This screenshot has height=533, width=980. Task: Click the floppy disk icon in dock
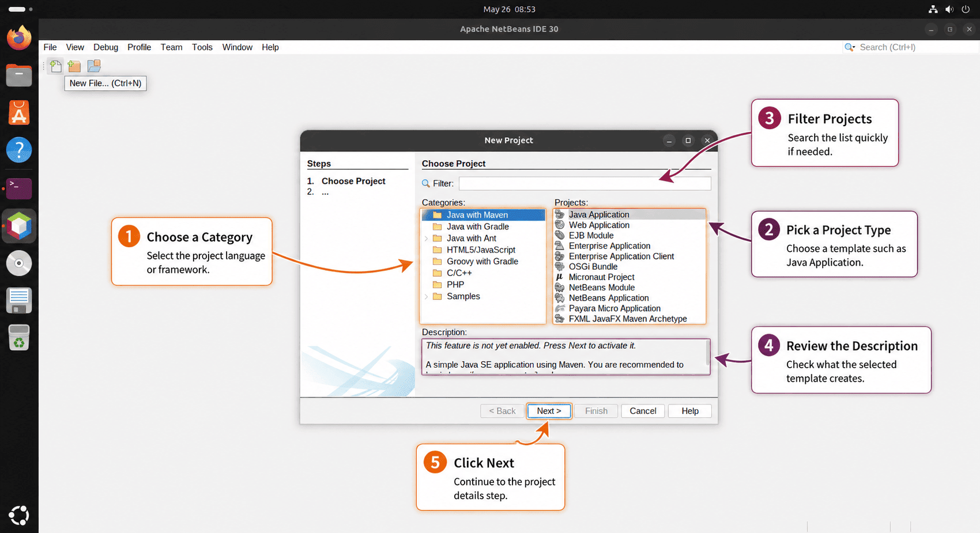point(19,301)
